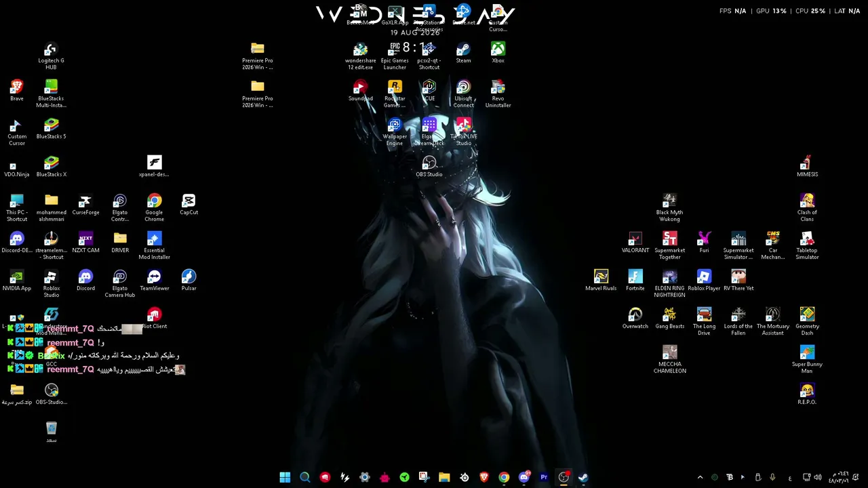The height and width of the screenshot is (488, 868).
Task: Select the Geometry Dash icon
Action: [x=807, y=322]
